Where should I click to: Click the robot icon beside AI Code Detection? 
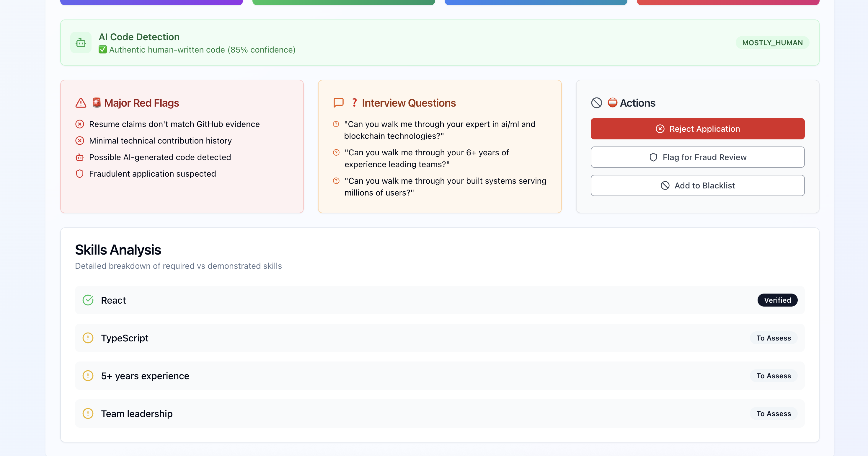click(x=81, y=43)
